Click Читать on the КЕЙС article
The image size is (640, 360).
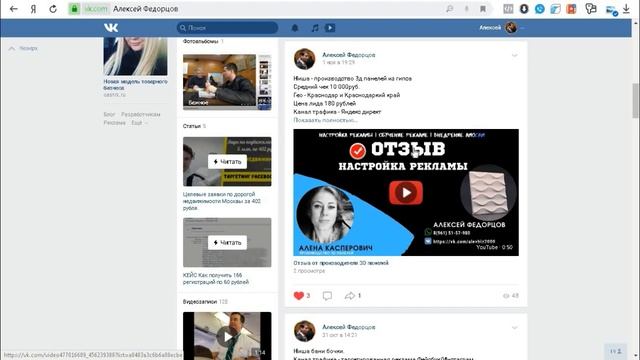coord(227,242)
